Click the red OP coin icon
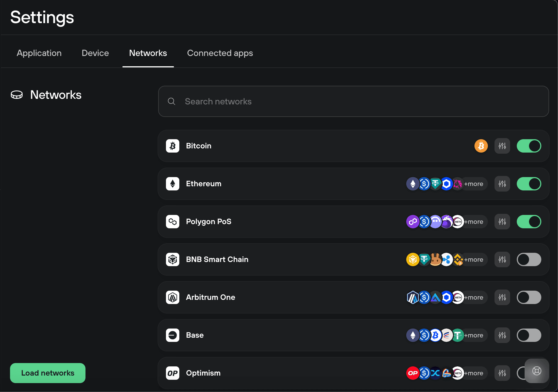The height and width of the screenshot is (392, 558). (413, 373)
